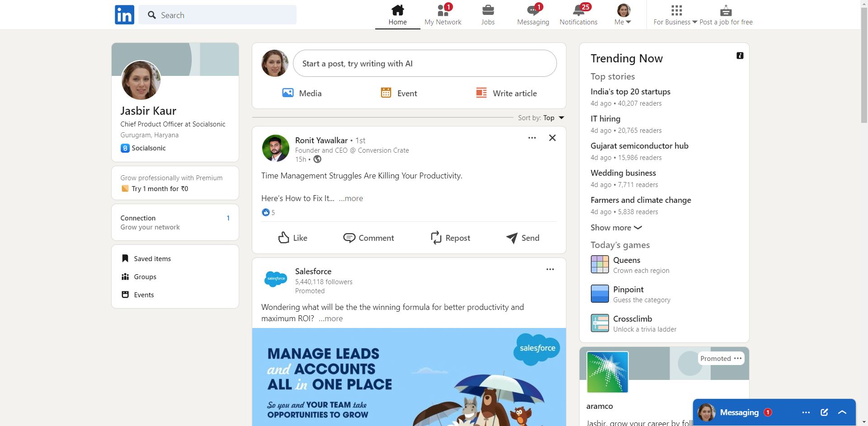Compose a new message in Messaging overlay
Viewport: 868px width, 426px height.
point(824,412)
